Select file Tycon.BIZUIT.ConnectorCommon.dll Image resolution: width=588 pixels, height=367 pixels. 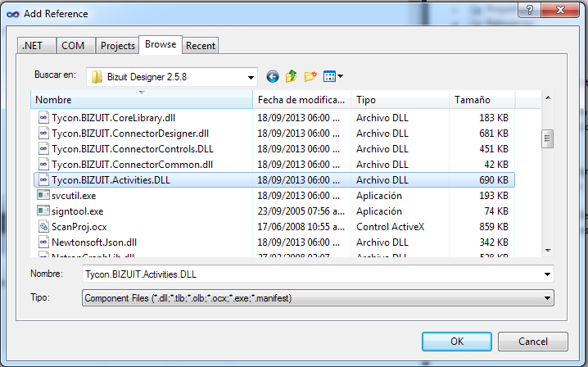pyautogui.click(x=132, y=165)
